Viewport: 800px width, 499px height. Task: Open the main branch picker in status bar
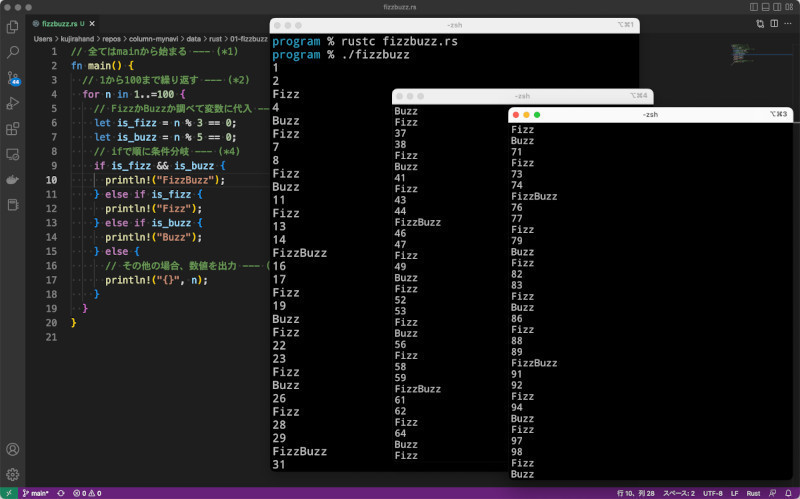point(37,493)
